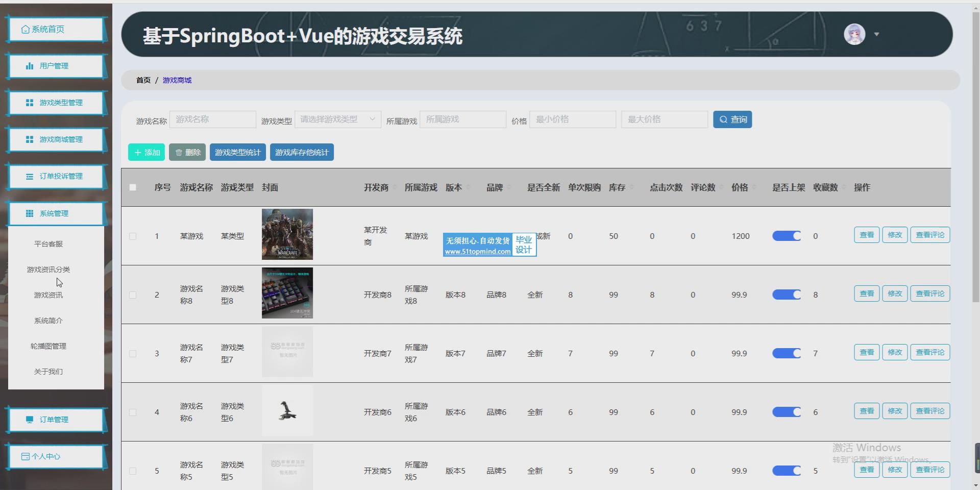Click the user avatar in header
Screen dimensions: 980x490
click(854, 35)
